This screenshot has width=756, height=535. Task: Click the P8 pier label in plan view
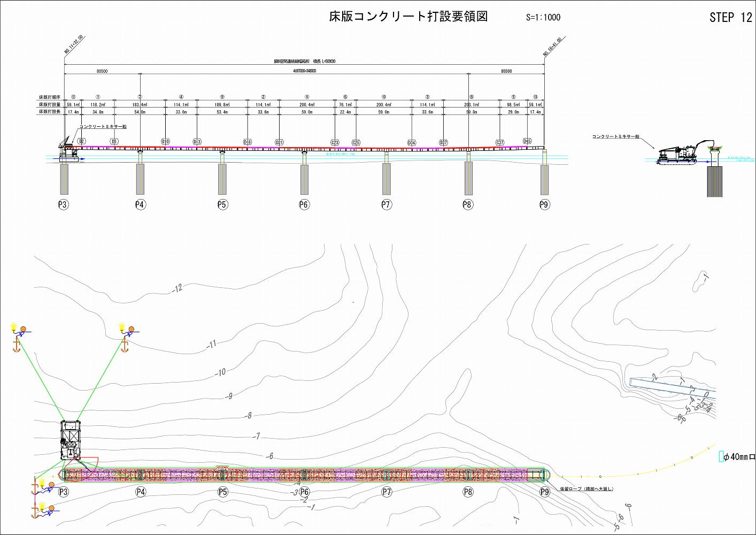468,492
